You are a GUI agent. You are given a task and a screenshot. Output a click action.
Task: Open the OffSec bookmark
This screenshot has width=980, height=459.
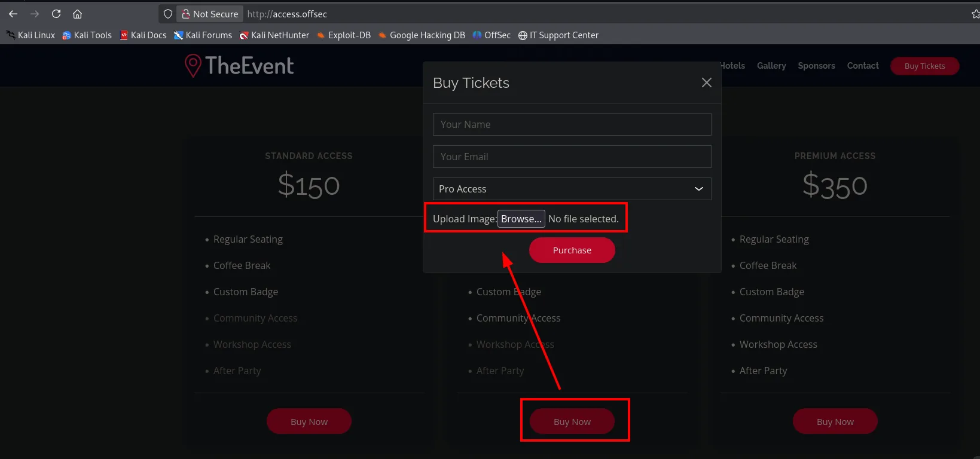[x=491, y=35]
